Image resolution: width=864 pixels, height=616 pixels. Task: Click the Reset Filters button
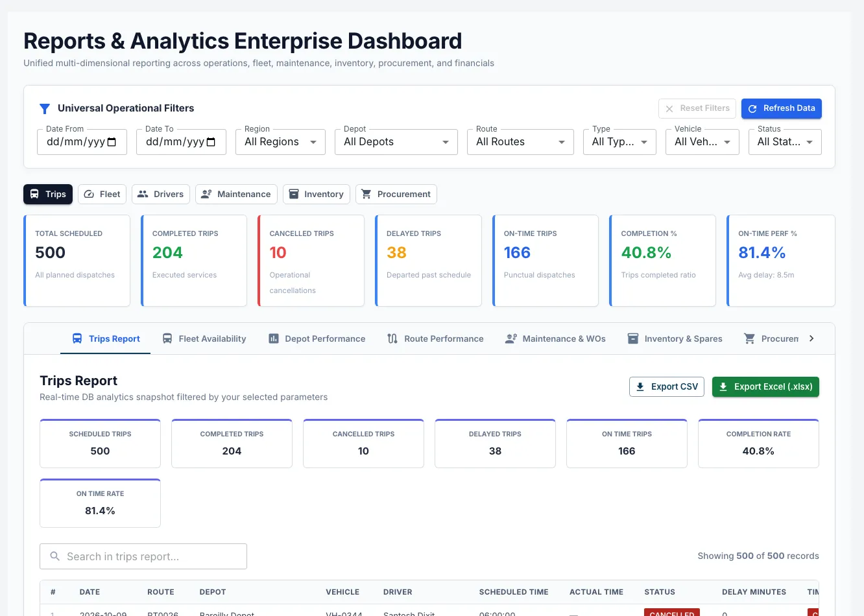click(x=697, y=109)
